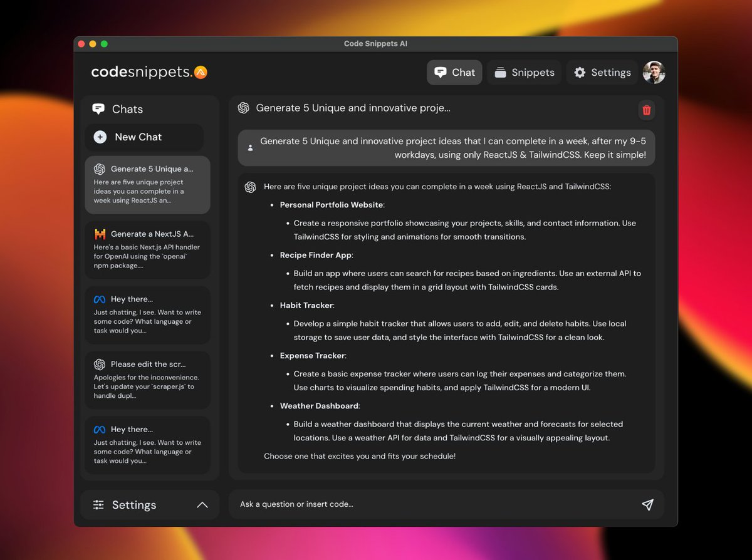Close the window with red button

81,44
